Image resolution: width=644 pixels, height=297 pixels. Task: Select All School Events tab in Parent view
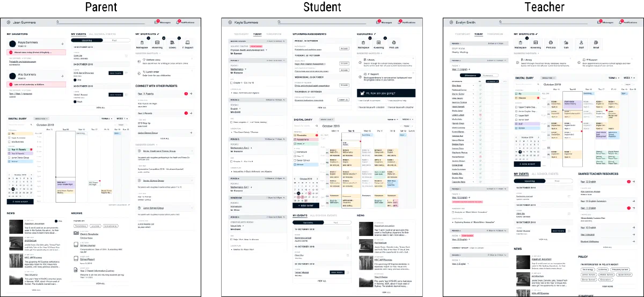click(102, 34)
